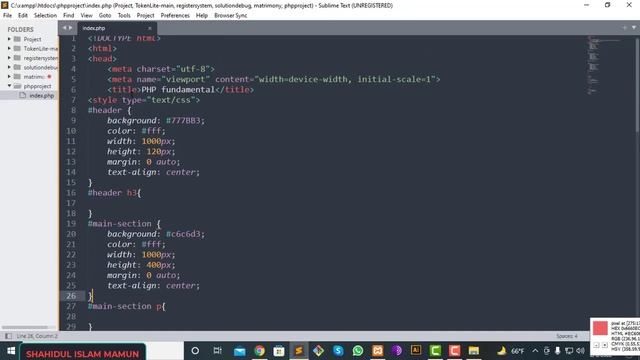The width and height of the screenshot is (640, 360).
Task: Go to previous tab with left arrow
Action: point(64,28)
